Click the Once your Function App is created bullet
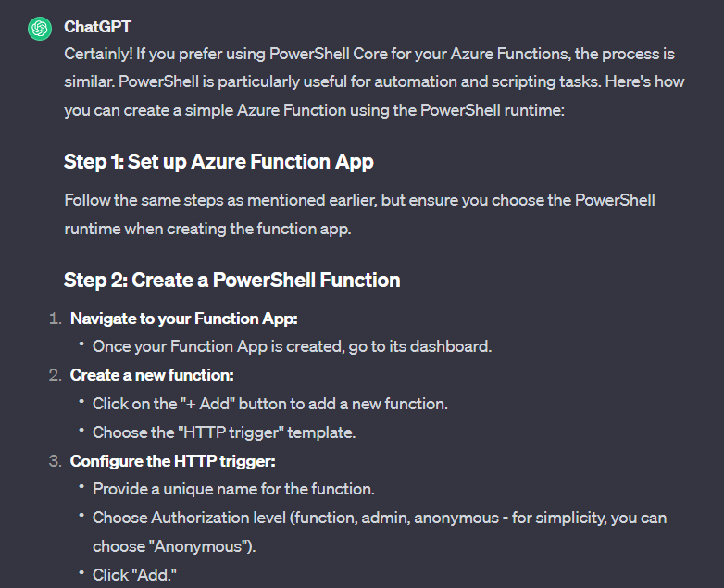The width and height of the screenshot is (724, 588). click(293, 346)
